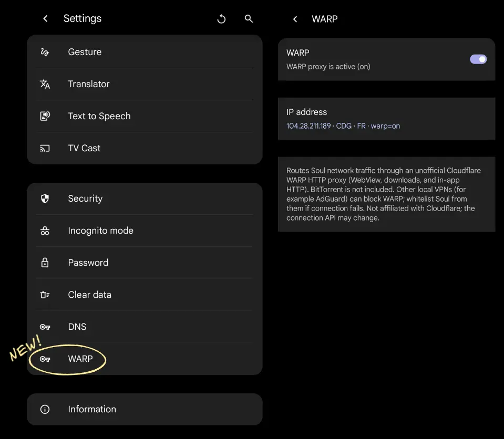Tap IP value 104.28.211.189 · CDG · FR
504x439 pixels.
click(326, 126)
